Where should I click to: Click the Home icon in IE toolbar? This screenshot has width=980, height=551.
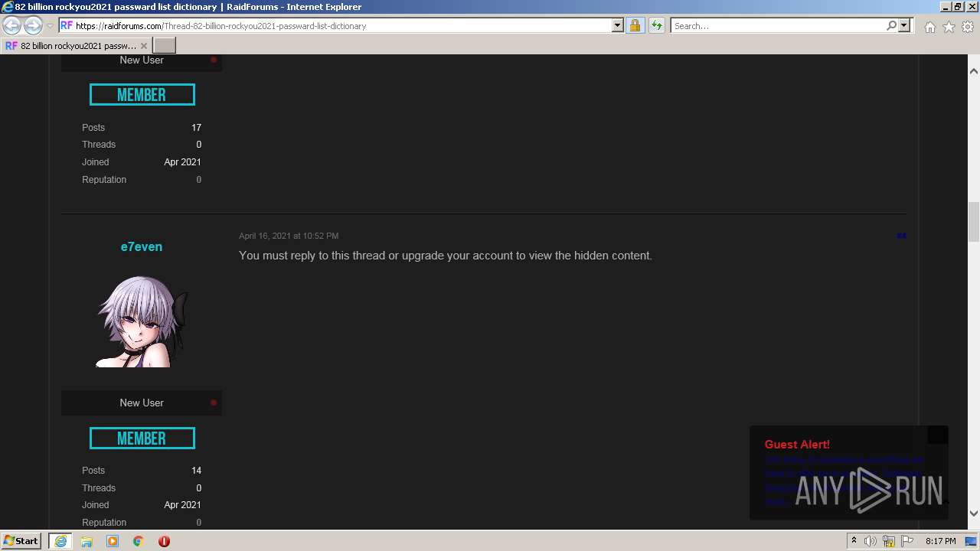pyautogui.click(x=929, y=27)
